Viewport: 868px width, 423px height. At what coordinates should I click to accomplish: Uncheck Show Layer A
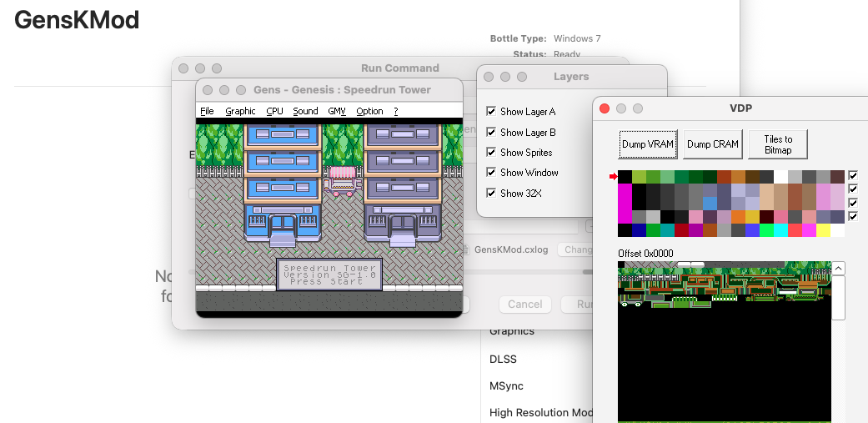(x=491, y=111)
